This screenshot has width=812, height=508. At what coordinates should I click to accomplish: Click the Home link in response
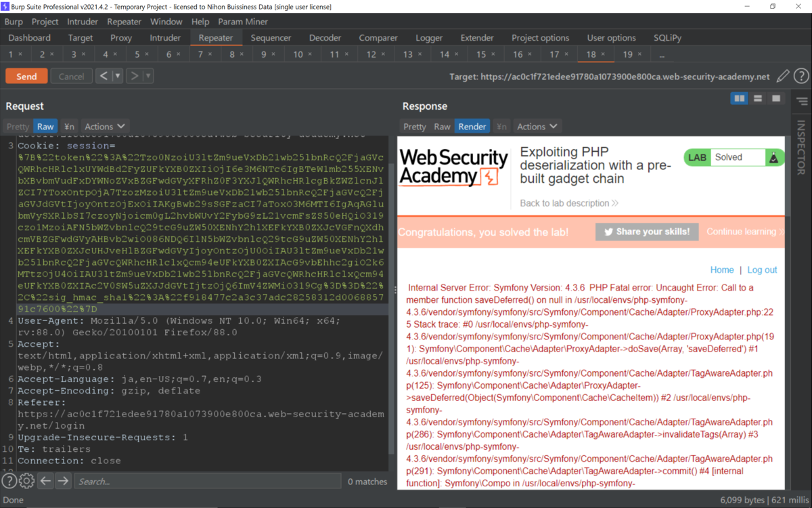click(722, 270)
